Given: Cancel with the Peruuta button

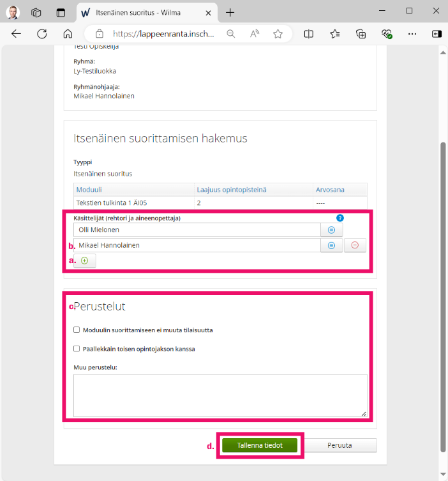Looking at the screenshot, I should (x=340, y=445).
